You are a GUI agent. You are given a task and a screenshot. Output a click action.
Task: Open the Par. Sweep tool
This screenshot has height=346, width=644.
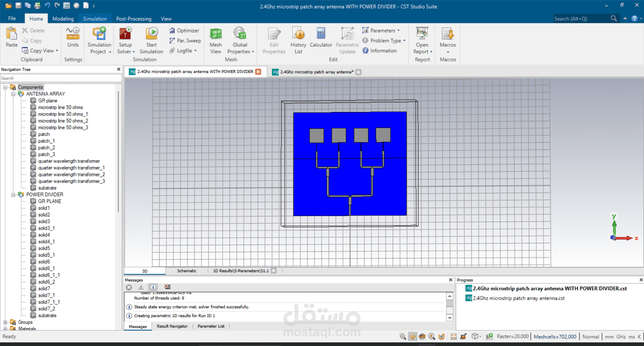(x=185, y=40)
